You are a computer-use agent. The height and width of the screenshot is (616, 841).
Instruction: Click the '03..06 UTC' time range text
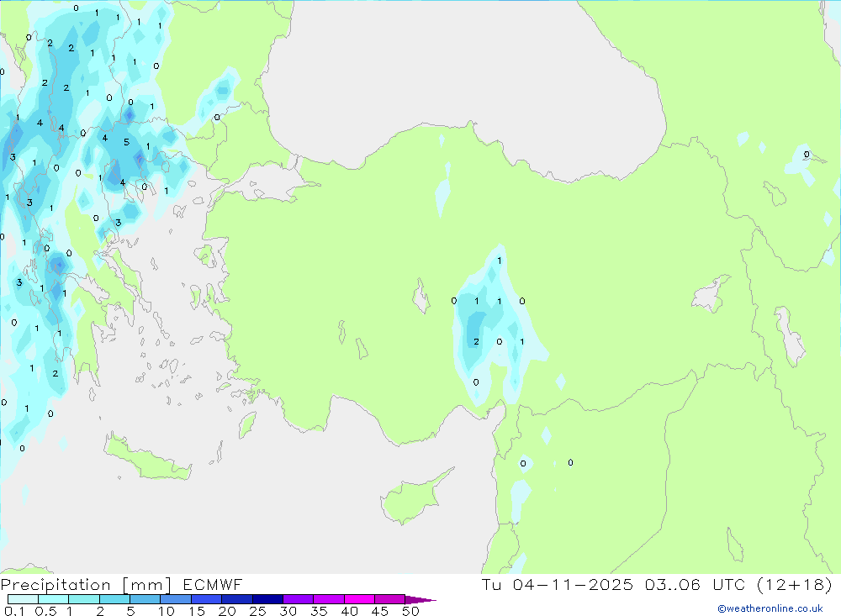point(696,585)
